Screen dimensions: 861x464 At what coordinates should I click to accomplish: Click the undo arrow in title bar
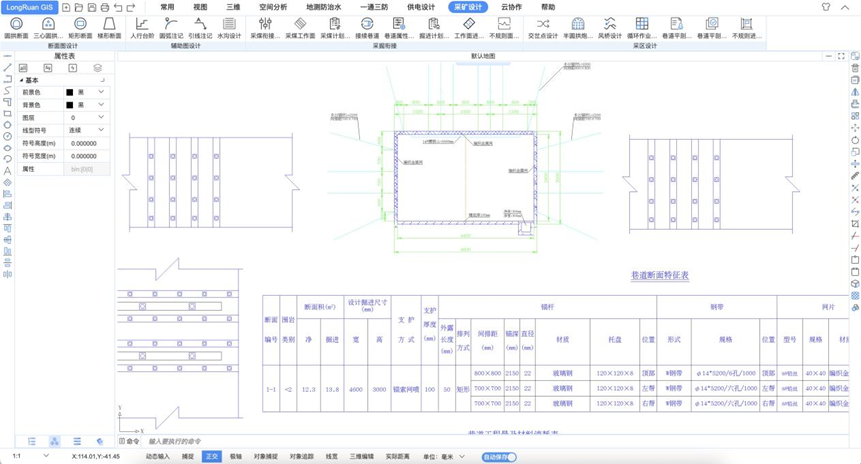[118, 7]
